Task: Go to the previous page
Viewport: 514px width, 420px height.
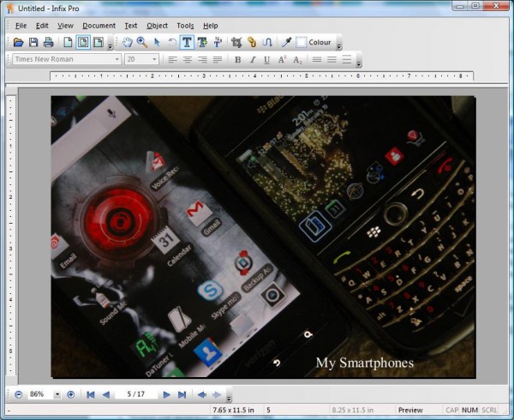Action: 106,395
